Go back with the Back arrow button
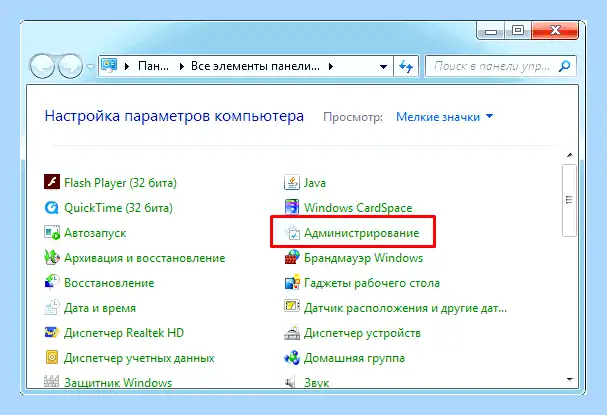Screen dimensions: 607x415 (42, 66)
